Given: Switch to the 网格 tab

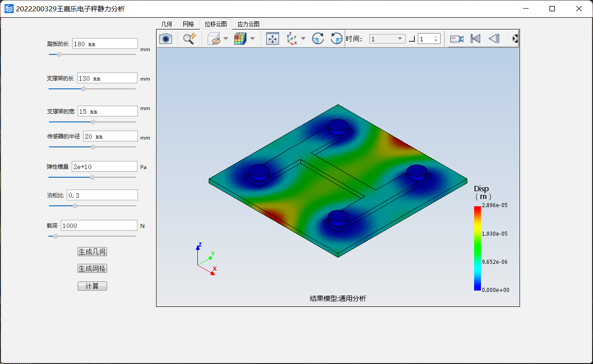Looking at the screenshot, I should coord(188,24).
